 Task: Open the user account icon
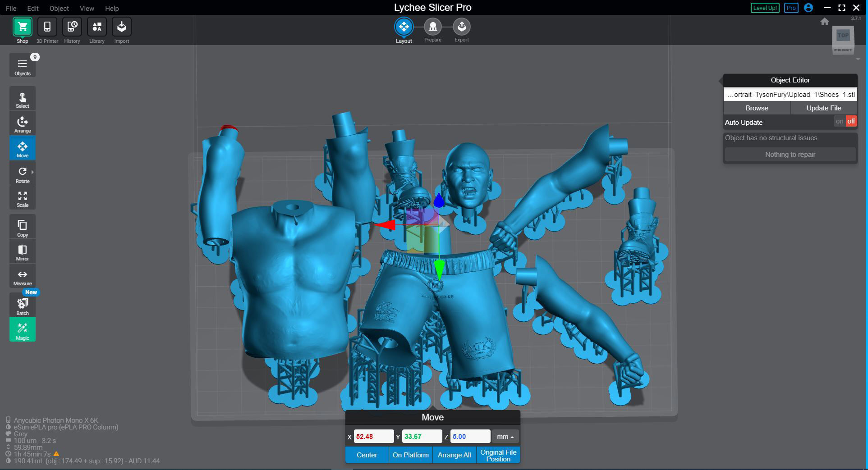(x=808, y=8)
